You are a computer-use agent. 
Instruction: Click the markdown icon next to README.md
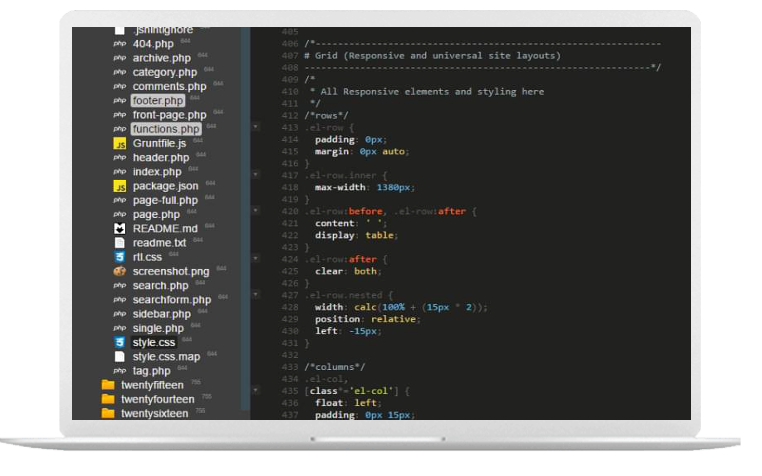click(x=120, y=229)
